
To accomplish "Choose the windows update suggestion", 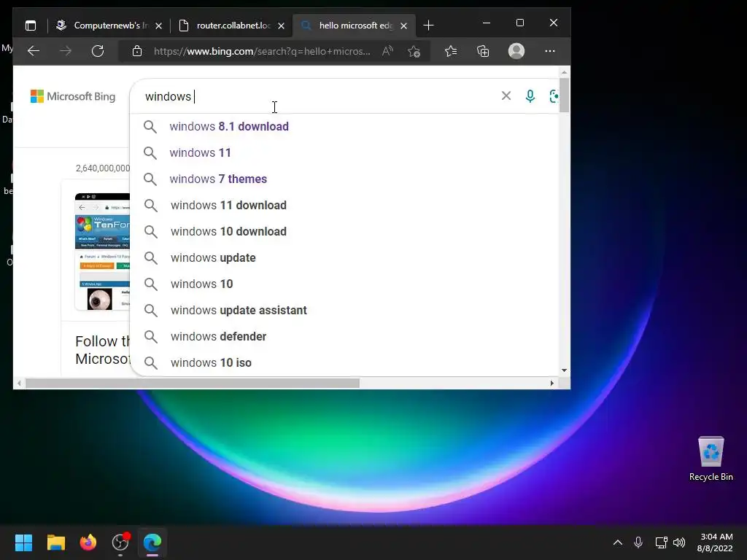I will (344, 257).
